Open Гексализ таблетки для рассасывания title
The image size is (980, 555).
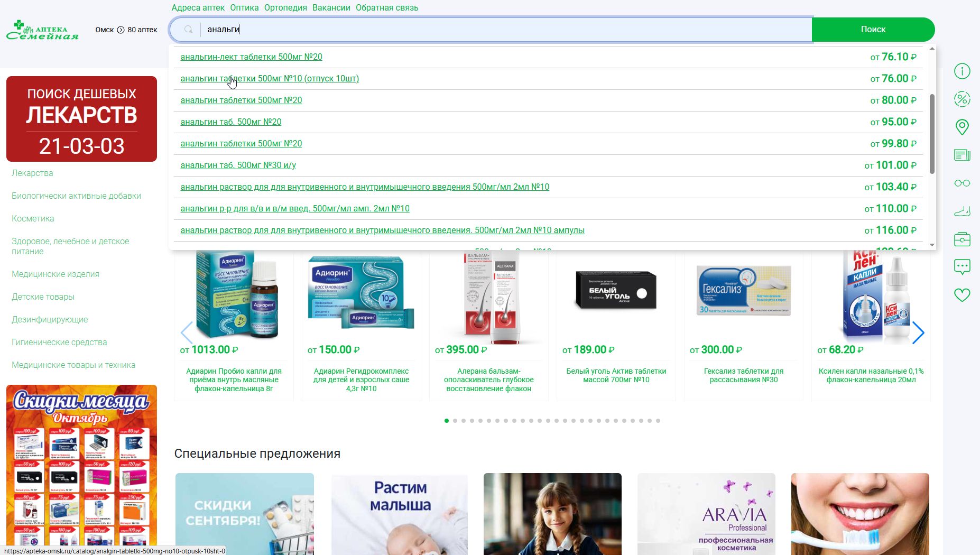click(744, 375)
